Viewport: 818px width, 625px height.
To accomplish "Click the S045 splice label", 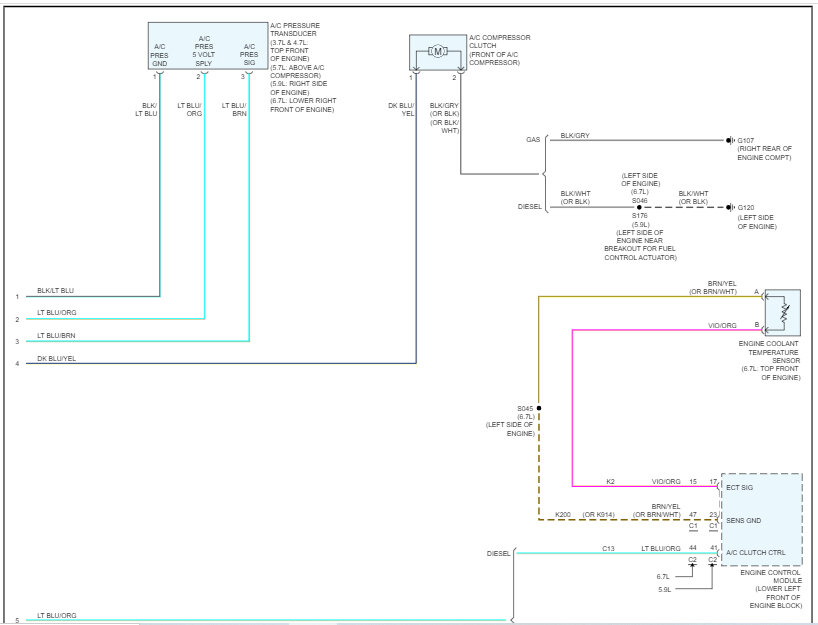I will (x=525, y=408).
